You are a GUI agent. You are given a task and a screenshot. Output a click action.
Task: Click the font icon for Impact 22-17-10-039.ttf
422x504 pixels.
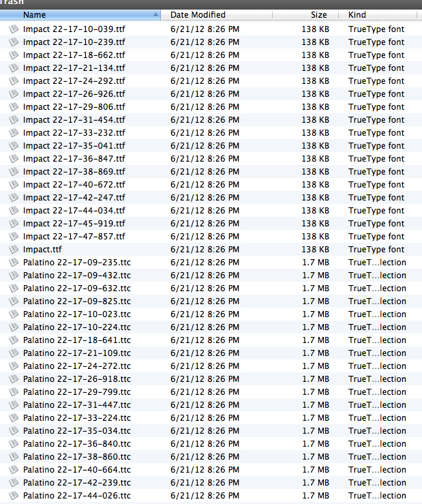(x=14, y=29)
